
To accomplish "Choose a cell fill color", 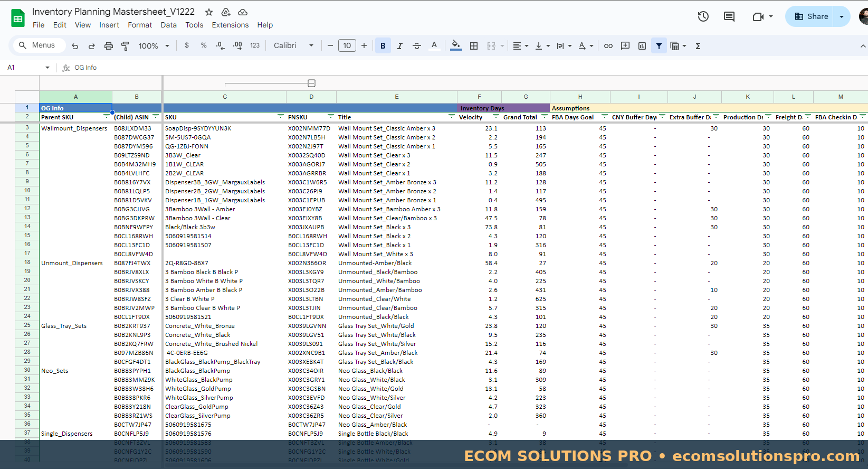I will pos(456,46).
